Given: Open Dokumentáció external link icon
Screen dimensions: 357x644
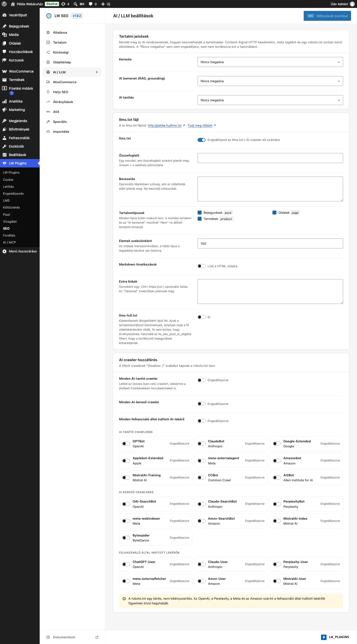Looking at the screenshot, I should pyautogui.click(x=97, y=637).
